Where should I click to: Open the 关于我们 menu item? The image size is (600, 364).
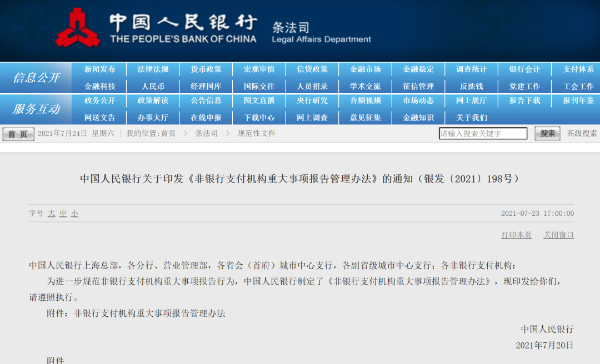pyautogui.click(x=472, y=118)
